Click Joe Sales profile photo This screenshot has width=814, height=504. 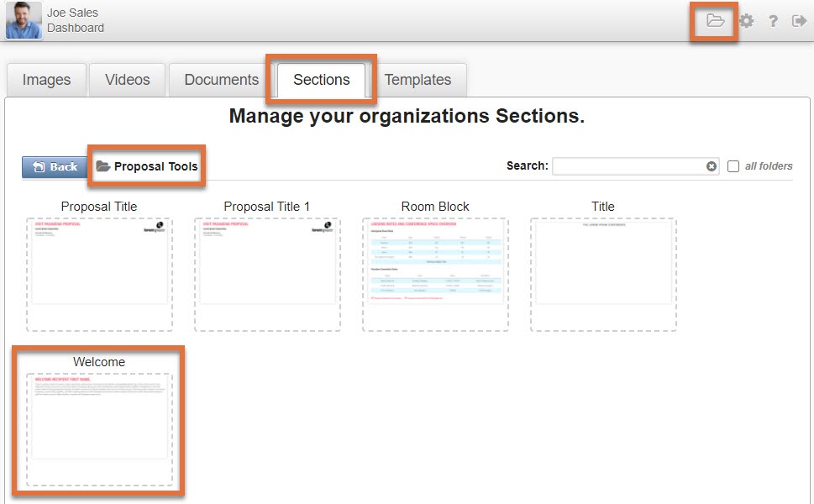tap(24, 20)
